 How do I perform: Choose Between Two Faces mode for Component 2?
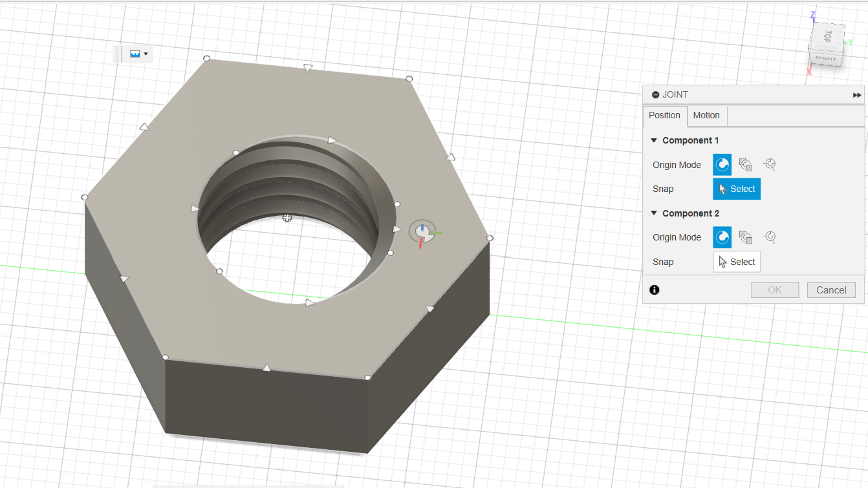pos(746,237)
